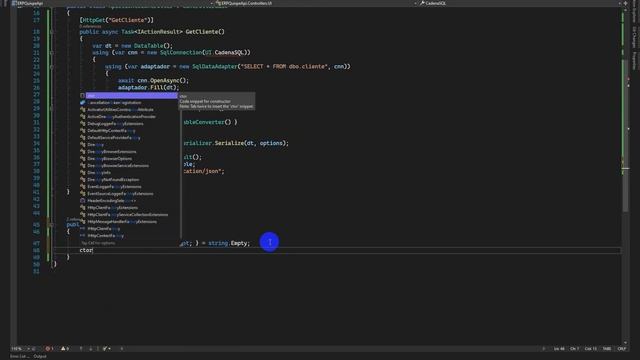Click 'string.Empty' on line 47
Viewport: 640px width, 360px height.
(229, 243)
